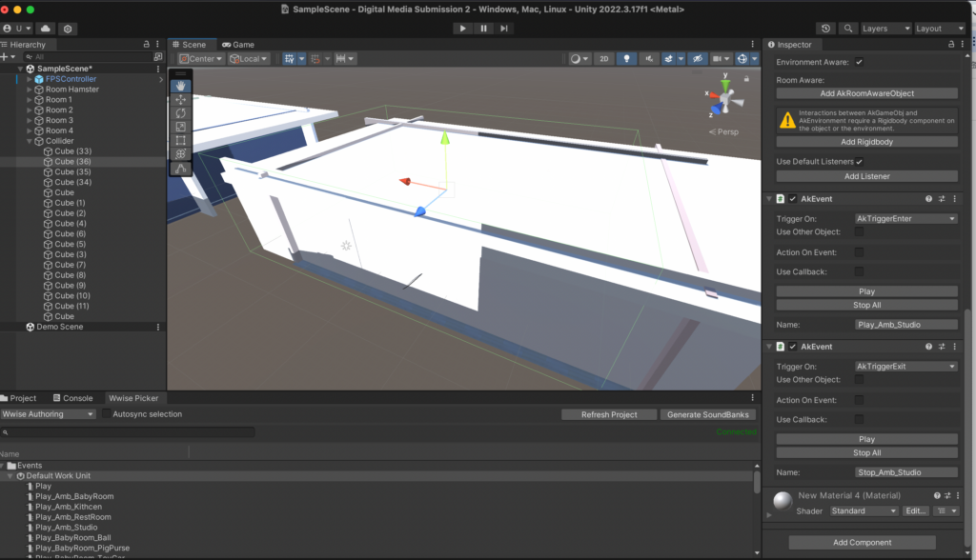Viewport: 976px width, 560px height.
Task: Select the Rotate tool
Action: (181, 113)
